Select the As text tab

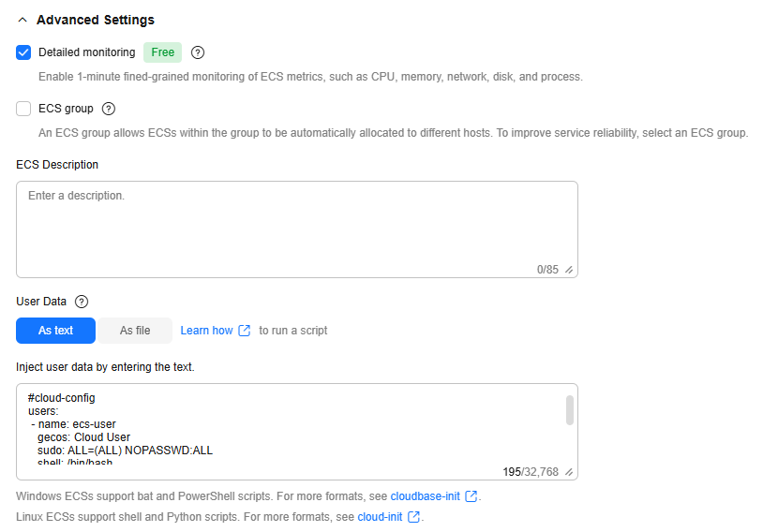click(x=55, y=331)
